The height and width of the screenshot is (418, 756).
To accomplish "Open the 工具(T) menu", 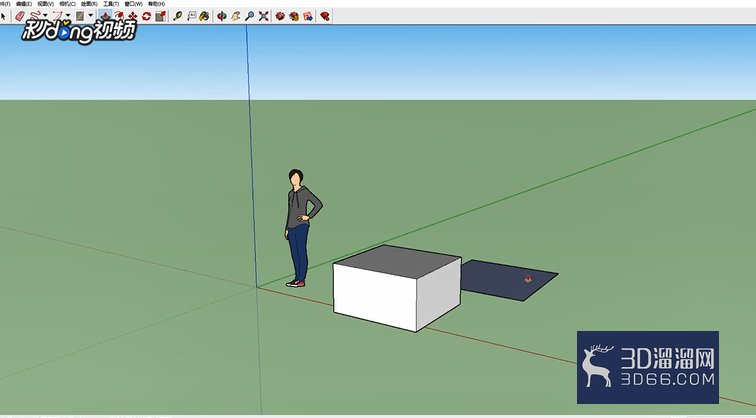I will [111, 3].
